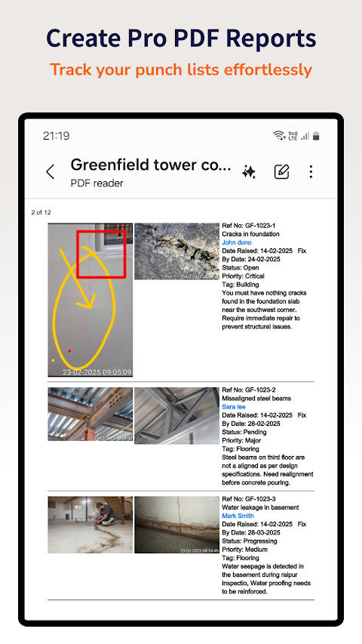The image size is (362, 644).
Task: Tap the Greenfield tower document title
Action: coord(151,165)
